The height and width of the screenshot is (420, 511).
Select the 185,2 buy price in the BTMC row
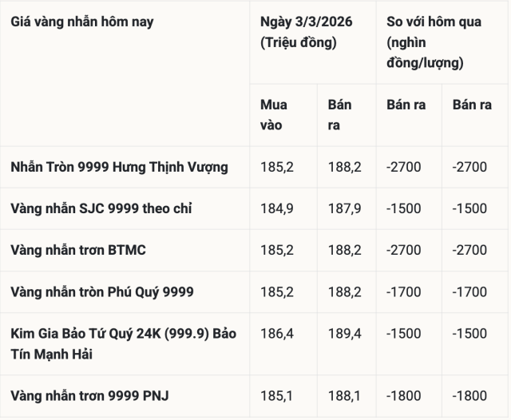(x=275, y=250)
